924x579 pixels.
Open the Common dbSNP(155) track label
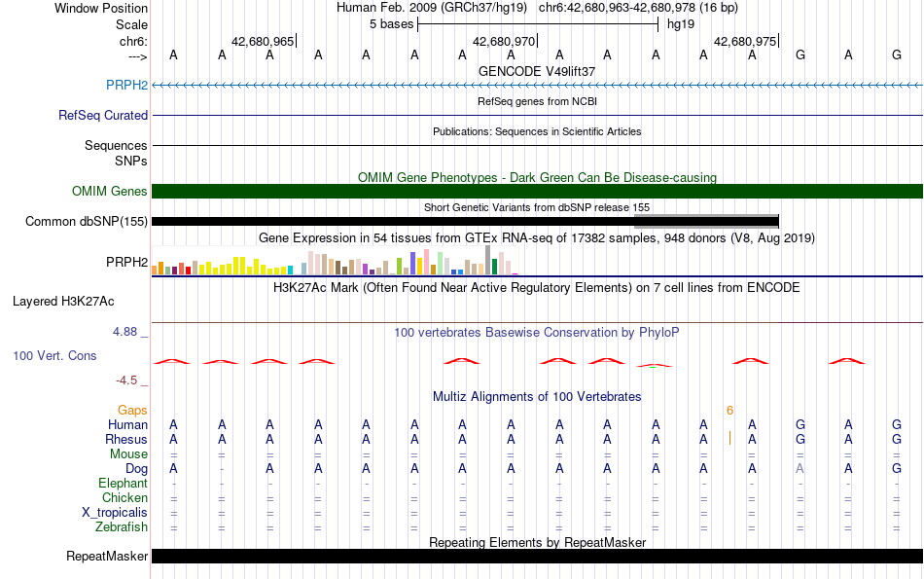tap(87, 221)
